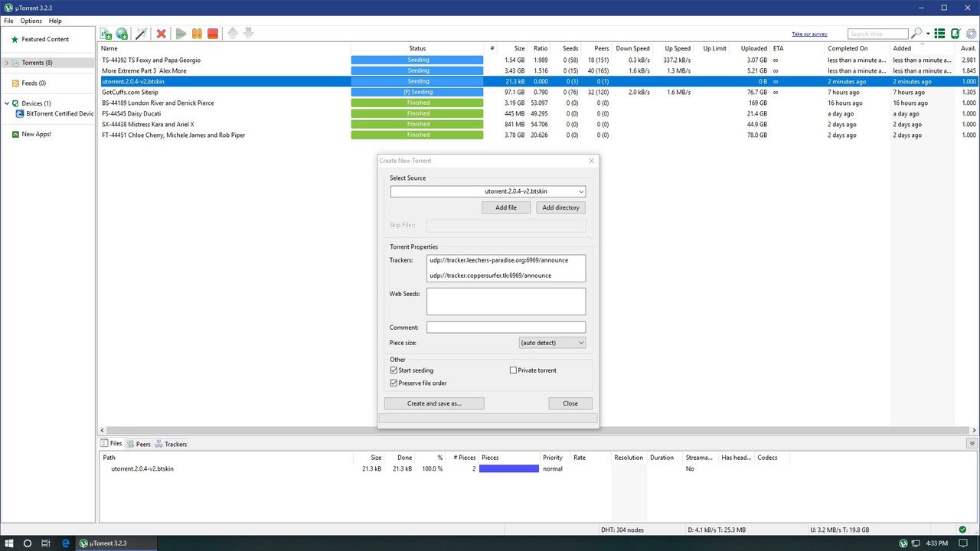Open the File menu

tap(8, 21)
